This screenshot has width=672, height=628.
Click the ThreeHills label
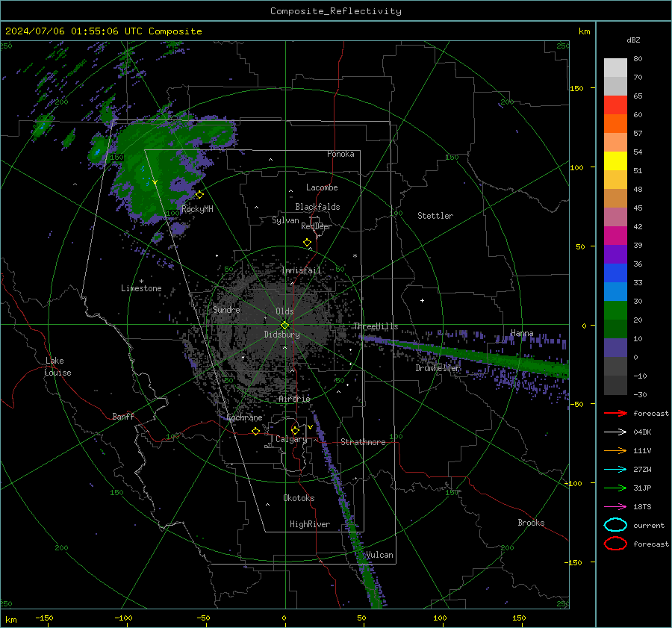376,326
